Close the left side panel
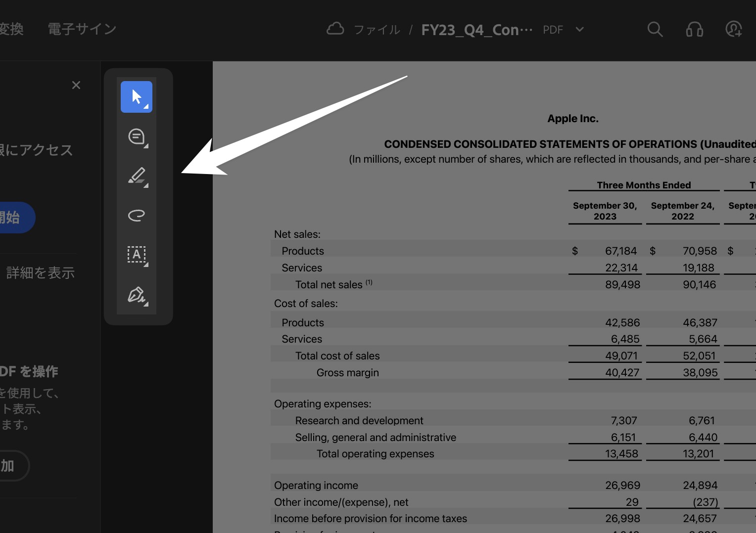Image resolution: width=756 pixels, height=533 pixels. pos(76,85)
